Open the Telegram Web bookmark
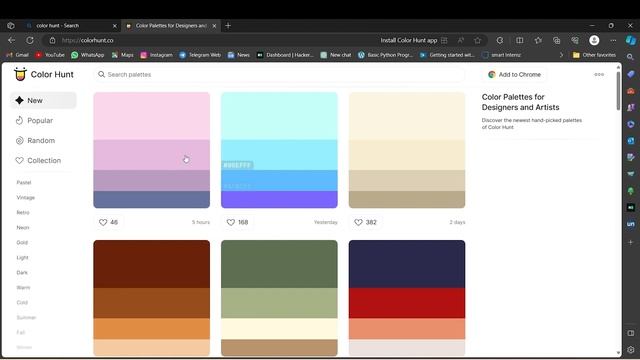The height and width of the screenshot is (360, 640). tap(200, 55)
